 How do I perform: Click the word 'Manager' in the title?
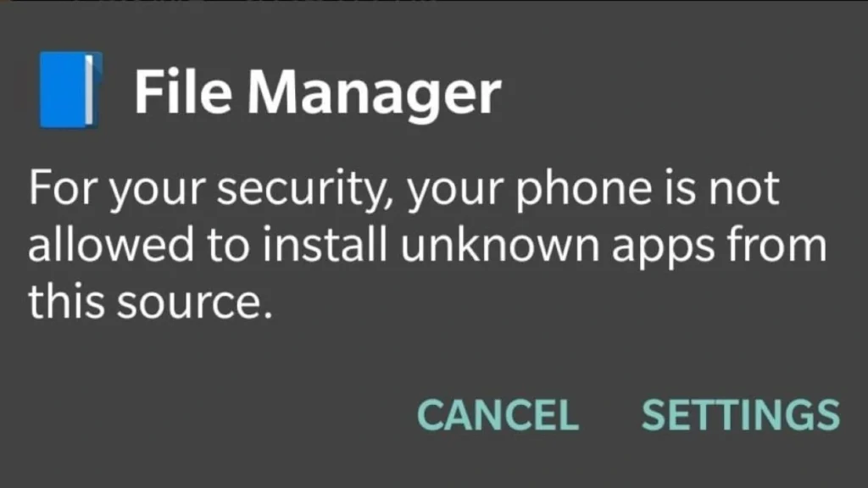click(374, 94)
